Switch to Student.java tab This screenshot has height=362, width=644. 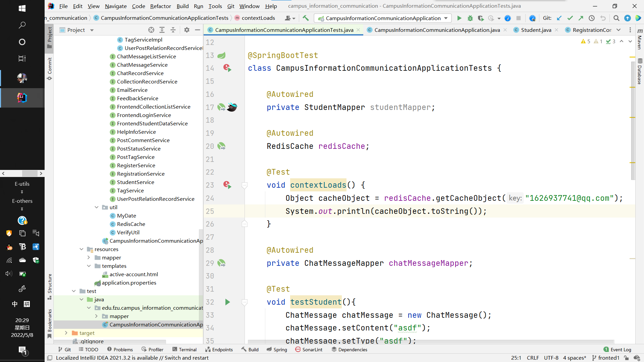[x=536, y=30]
